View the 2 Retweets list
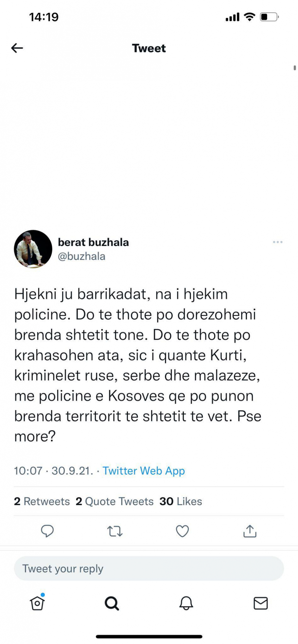This screenshot has width=298, height=644. [42, 501]
